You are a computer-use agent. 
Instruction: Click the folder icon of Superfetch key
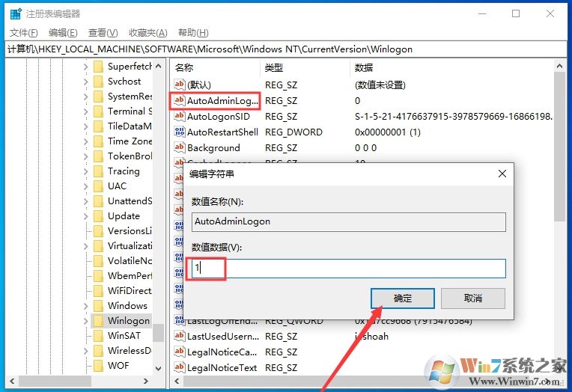(x=98, y=67)
